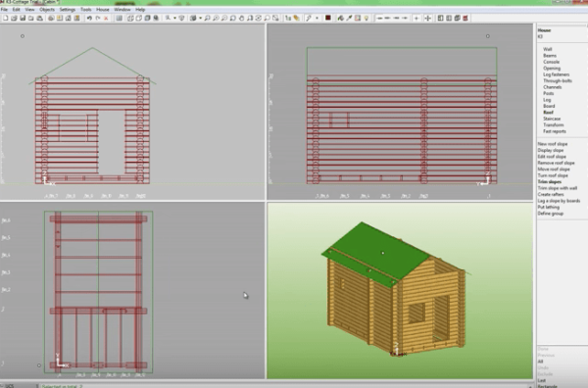Pick the dark red color swatch
Screen dimensions: 588x388
point(328,18)
